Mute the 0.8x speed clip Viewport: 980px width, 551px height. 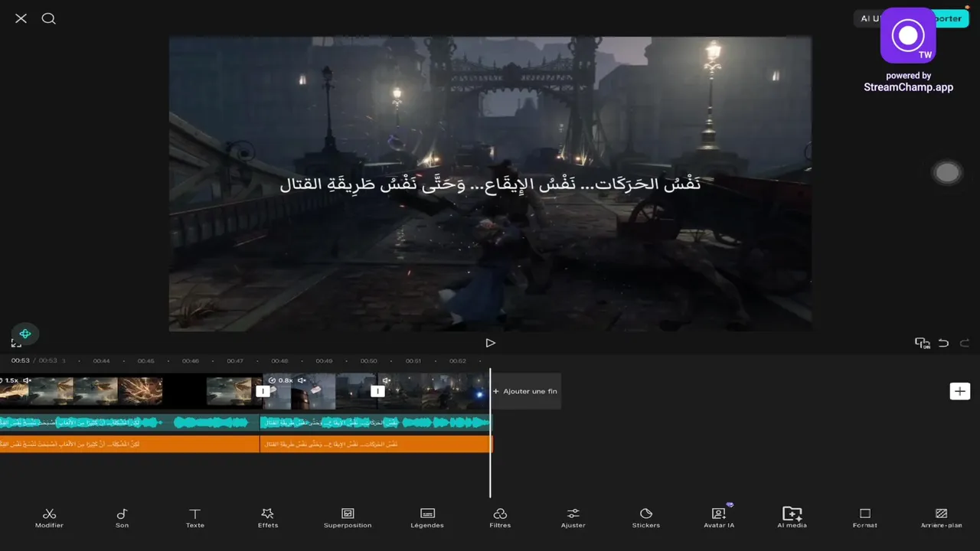tap(302, 380)
